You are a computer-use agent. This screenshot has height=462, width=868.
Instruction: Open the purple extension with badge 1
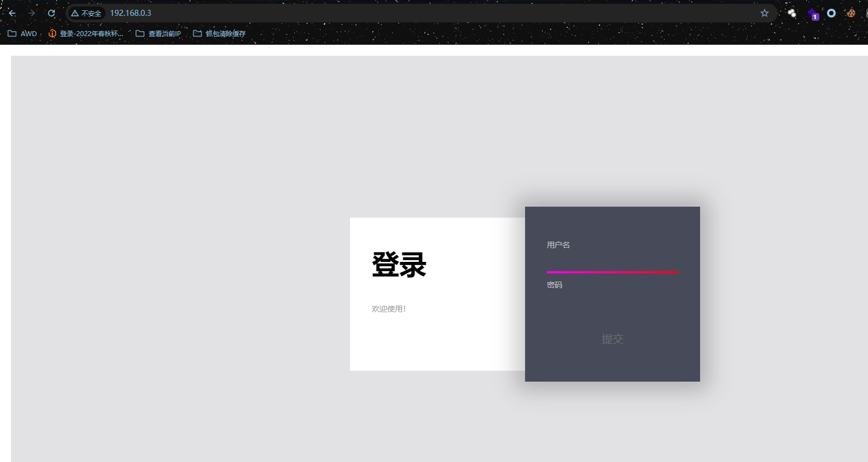click(813, 14)
